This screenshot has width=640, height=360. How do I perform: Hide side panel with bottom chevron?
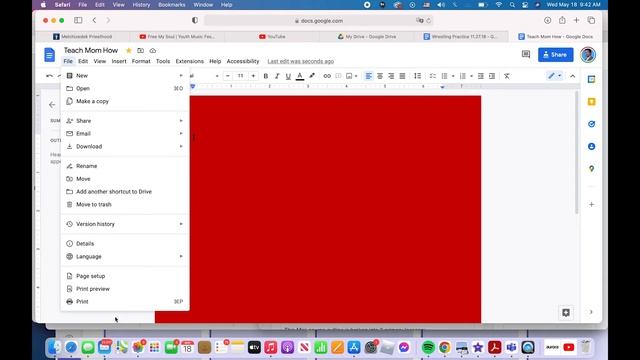tap(591, 312)
